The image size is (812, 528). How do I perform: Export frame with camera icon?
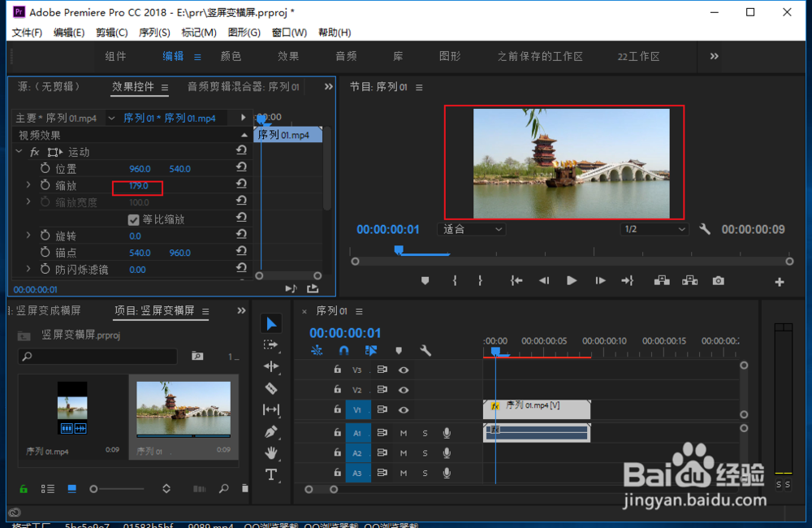pos(719,281)
